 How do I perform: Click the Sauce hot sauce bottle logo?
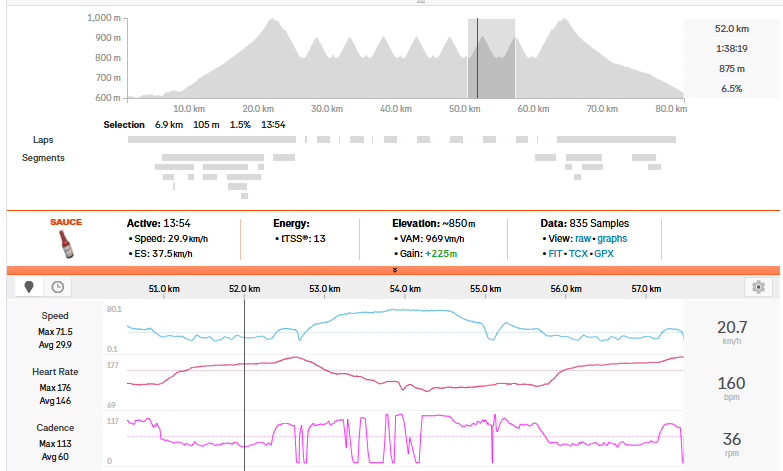coord(66,243)
